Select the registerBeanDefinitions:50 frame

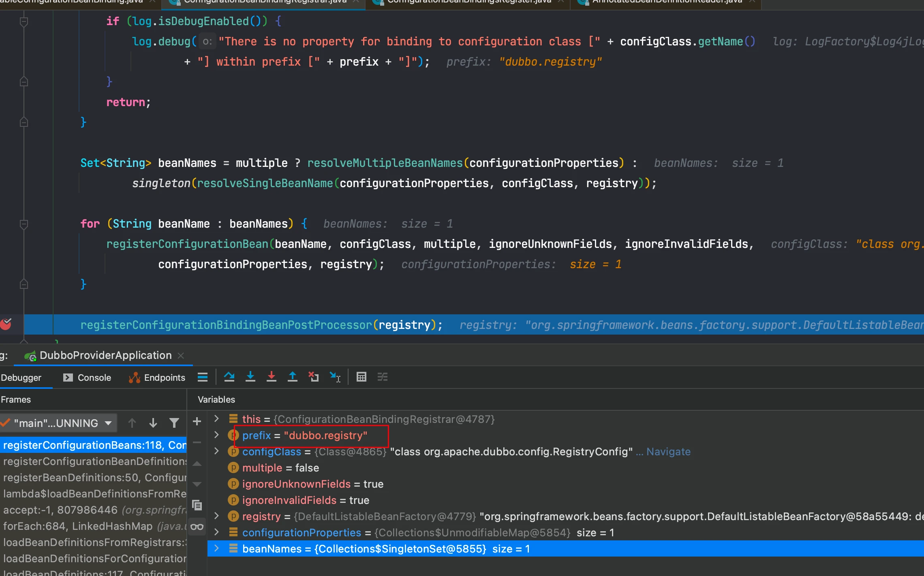pos(93,478)
